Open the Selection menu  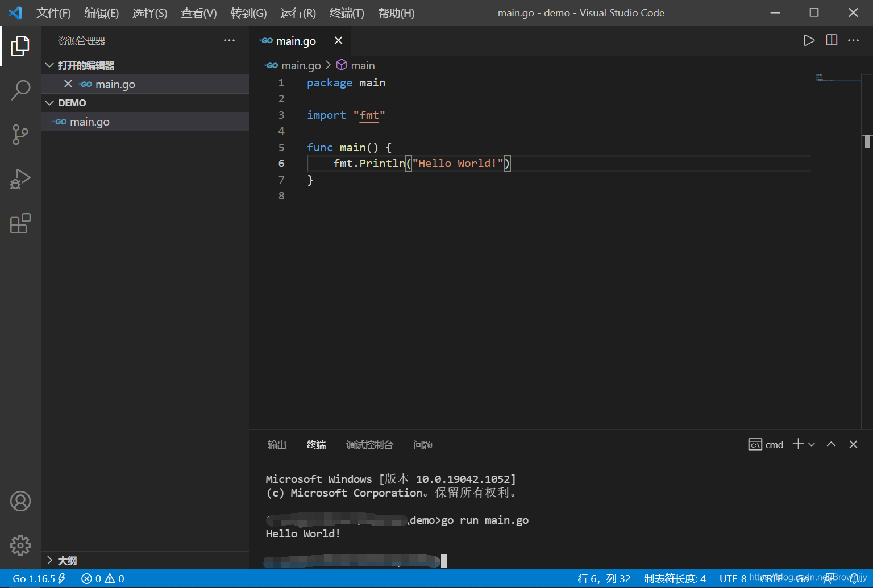tap(150, 12)
